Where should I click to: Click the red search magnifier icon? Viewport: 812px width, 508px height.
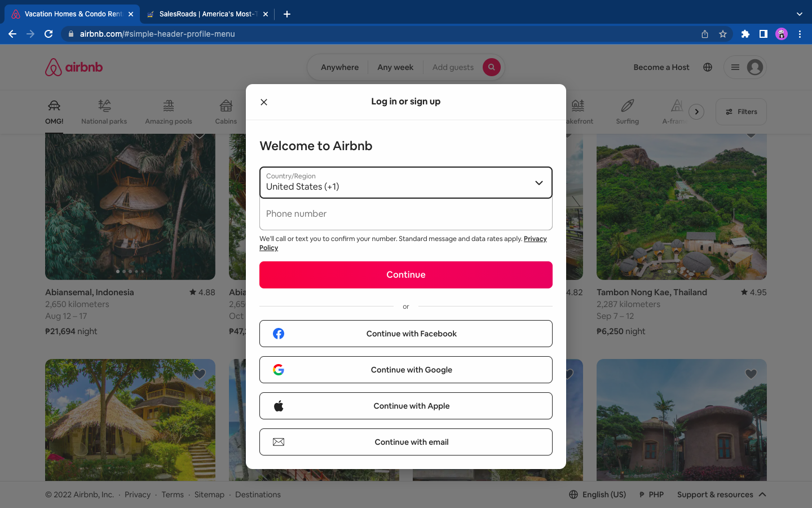[x=492, y=67]
